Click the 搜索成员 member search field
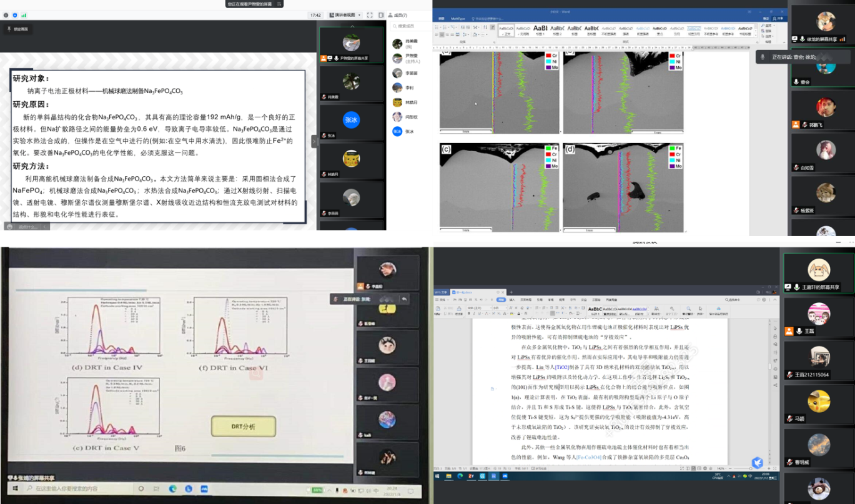 [407, 26]
